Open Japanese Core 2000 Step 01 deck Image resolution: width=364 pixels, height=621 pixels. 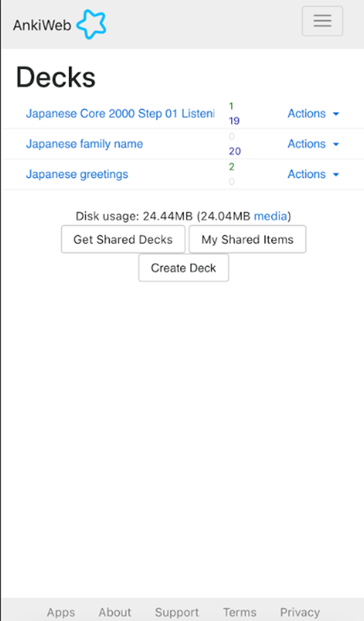click(120, 113)
